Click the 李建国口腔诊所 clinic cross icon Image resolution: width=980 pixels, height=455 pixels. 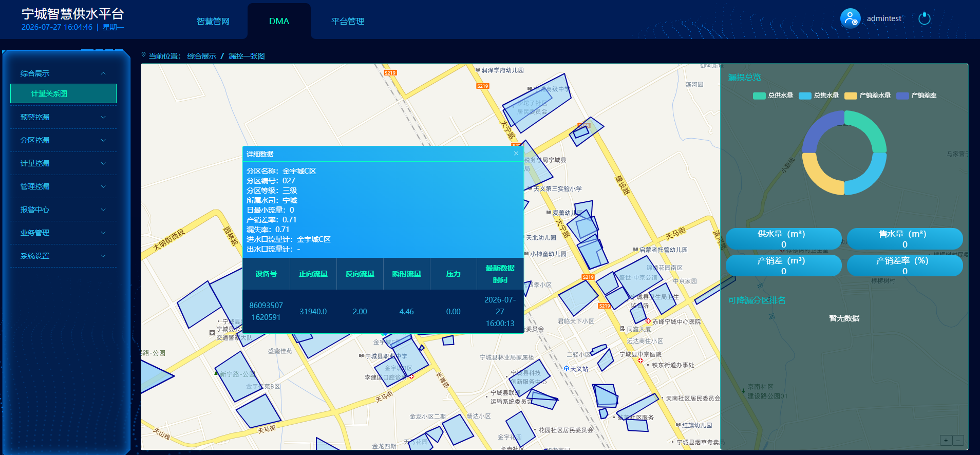tap(411, 376)
